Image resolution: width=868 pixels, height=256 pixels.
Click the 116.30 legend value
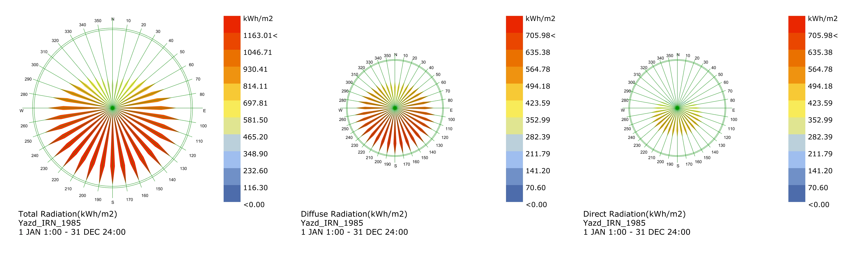point(255,188)
